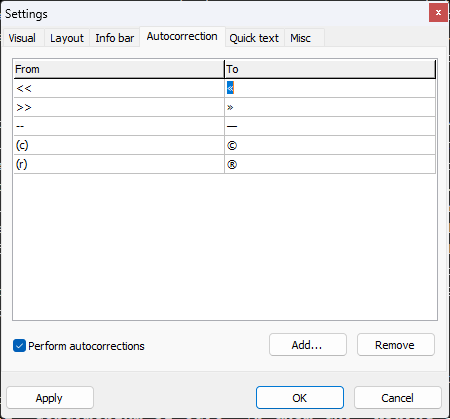Close the Settings window
The image size is (450, 419).
click(438, 13)
